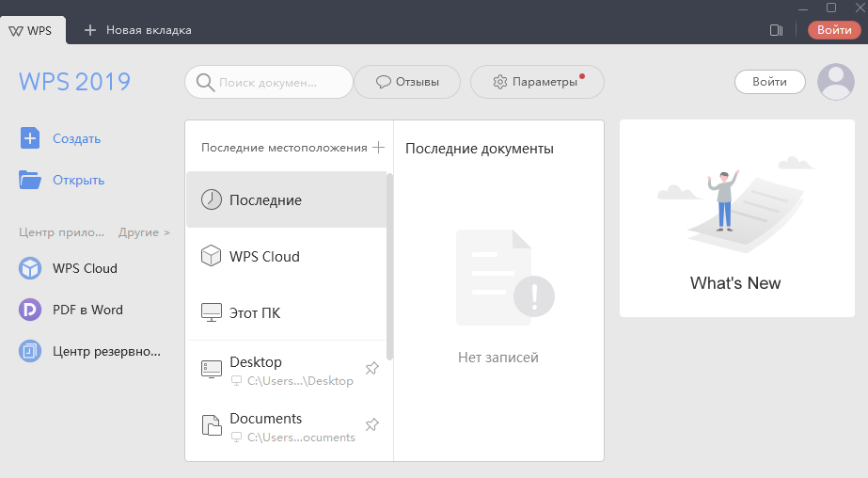Launch the PDF в Word tool
Image resolution: width=868 pixels, height=478 pixels.
point(30,310)
